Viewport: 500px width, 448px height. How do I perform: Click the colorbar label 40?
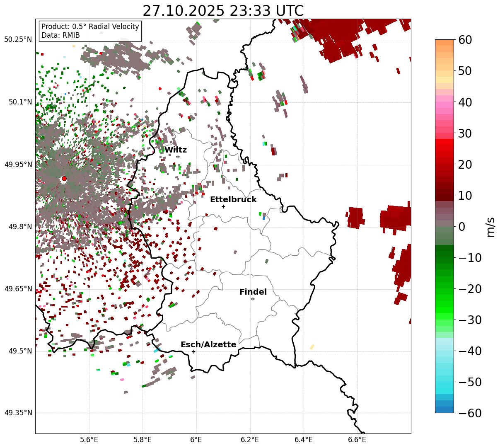point(464,102)
